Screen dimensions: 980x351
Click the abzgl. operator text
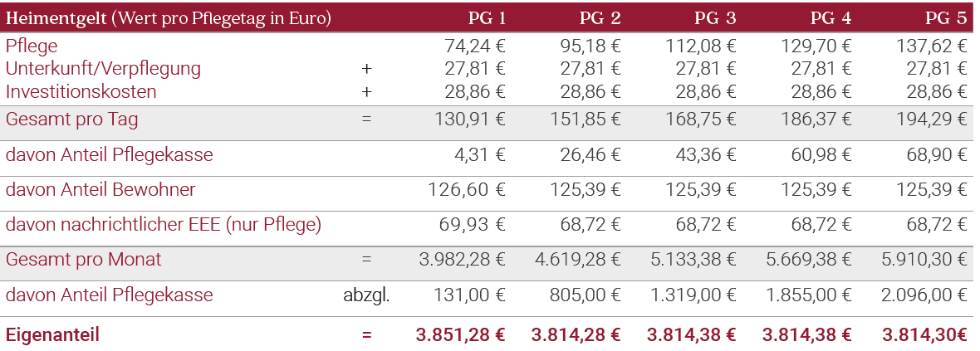pos(366,295)
